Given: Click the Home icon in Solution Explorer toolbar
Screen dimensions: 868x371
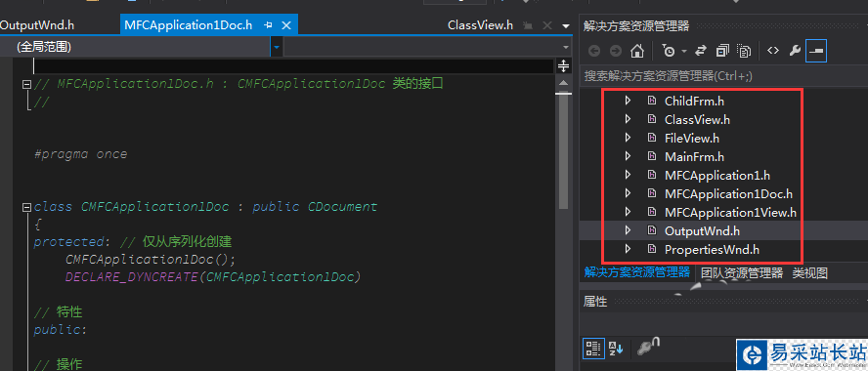Looking at the screenshot, I should tap(637, 51).
